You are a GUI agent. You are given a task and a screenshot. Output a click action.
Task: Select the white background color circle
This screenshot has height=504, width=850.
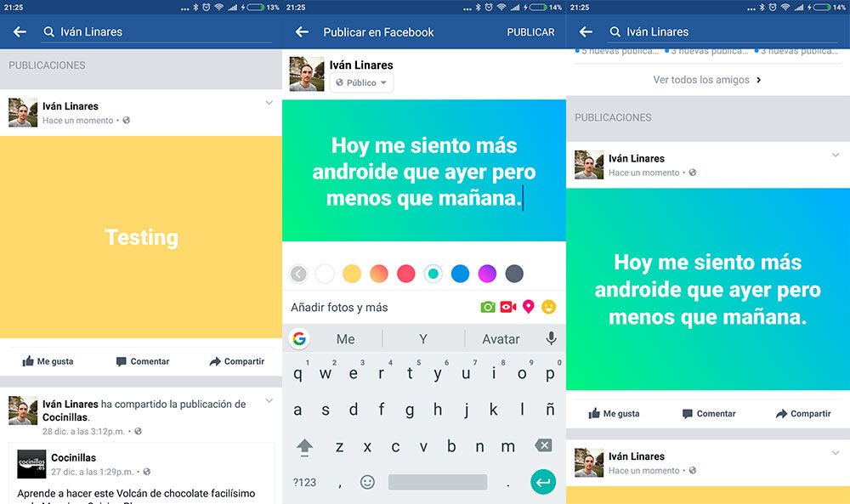click(325, 274)
